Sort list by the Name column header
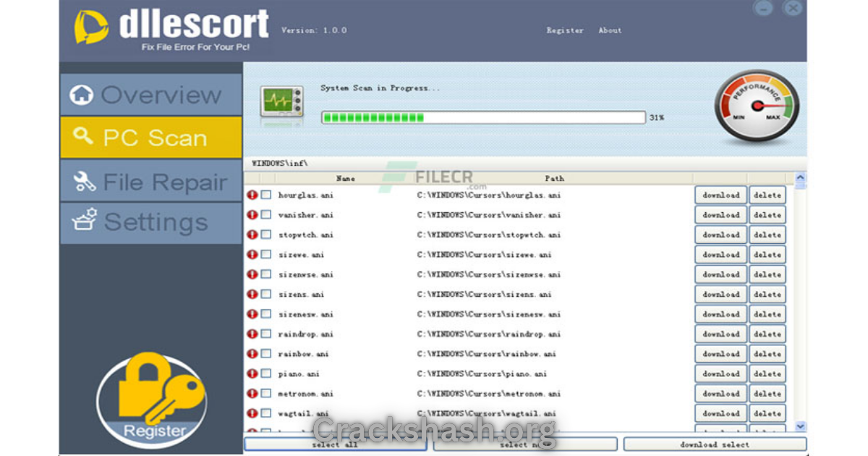Viewport: 868px width, 456px height. [345, 178]
